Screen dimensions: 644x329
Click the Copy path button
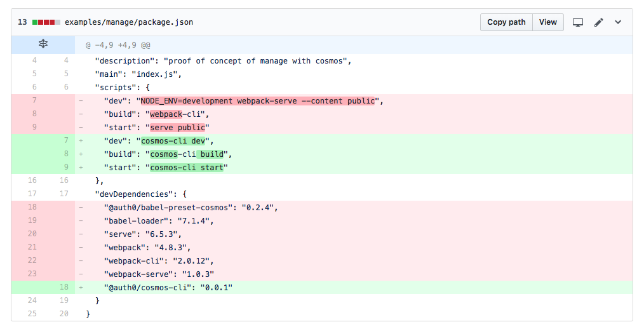pos(506,22)
